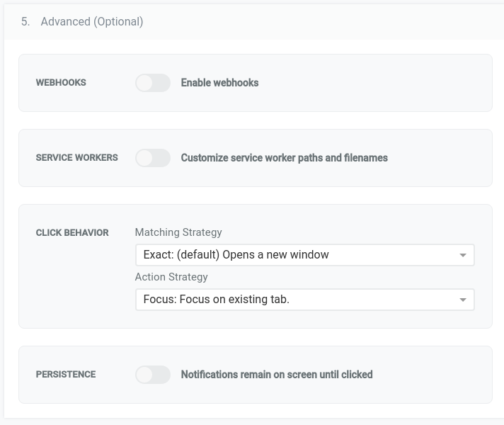Click the "Focus: Focus on existing tab." value

216,300
